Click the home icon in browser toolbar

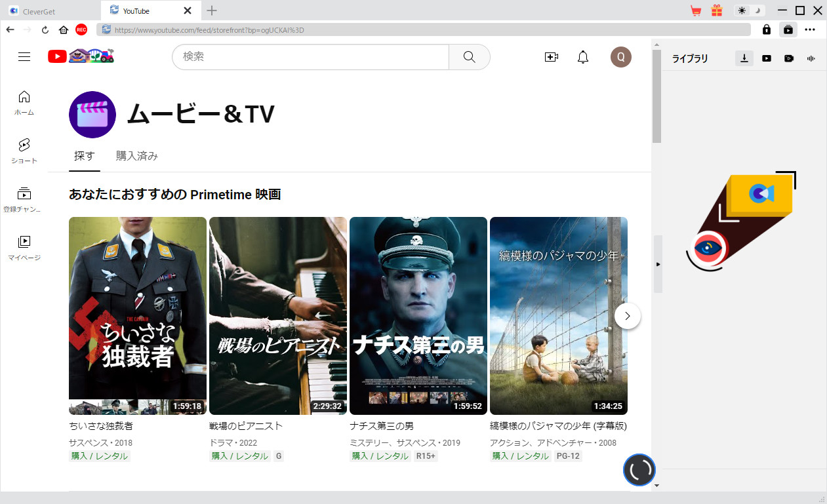pyautogui.click(x=64, y=29)
